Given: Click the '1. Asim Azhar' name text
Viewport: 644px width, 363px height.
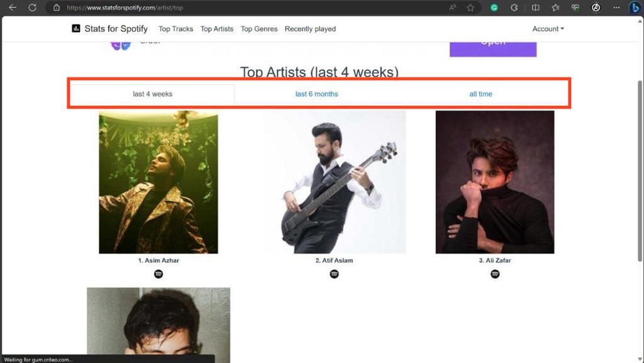Looking at the screenshot, I should click(158, 260).
